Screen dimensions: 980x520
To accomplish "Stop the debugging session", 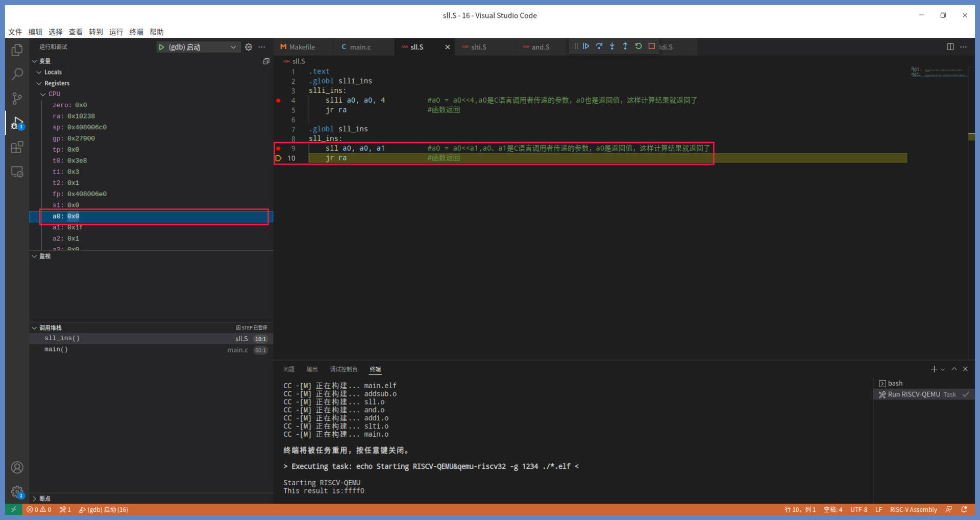I will [x=652, y=46].
